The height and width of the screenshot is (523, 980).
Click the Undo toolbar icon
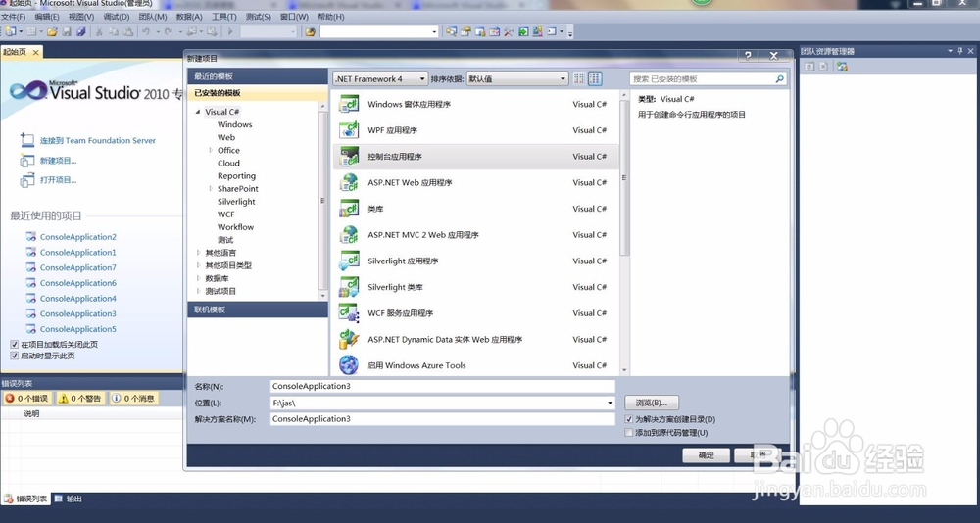coord(145,31)
